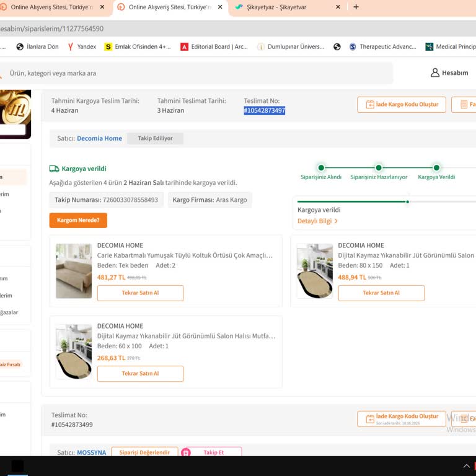This screenshot has width=476, height=476.
Task: Click the Kargo Firması Aras Kargo label
Action: coord(209,200)
